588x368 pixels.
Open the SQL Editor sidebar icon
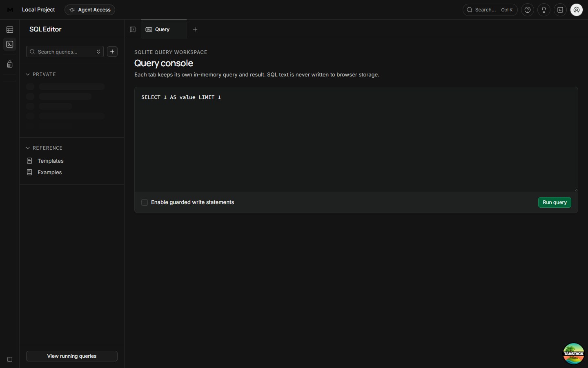click(10, 44)
